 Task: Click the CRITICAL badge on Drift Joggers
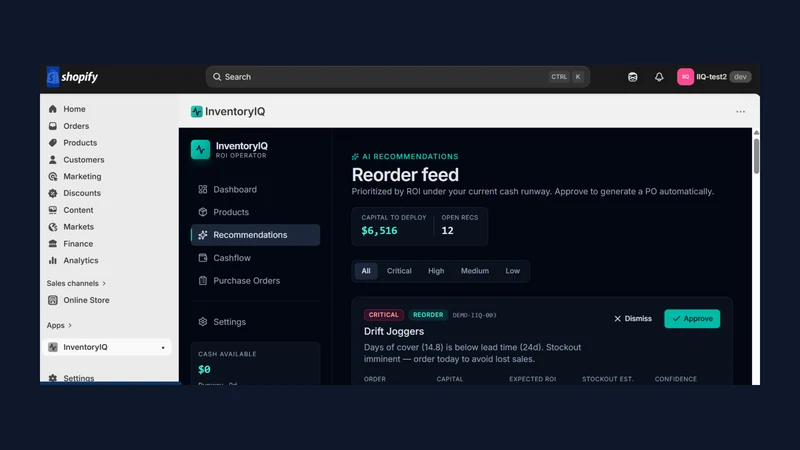(384, 315)
